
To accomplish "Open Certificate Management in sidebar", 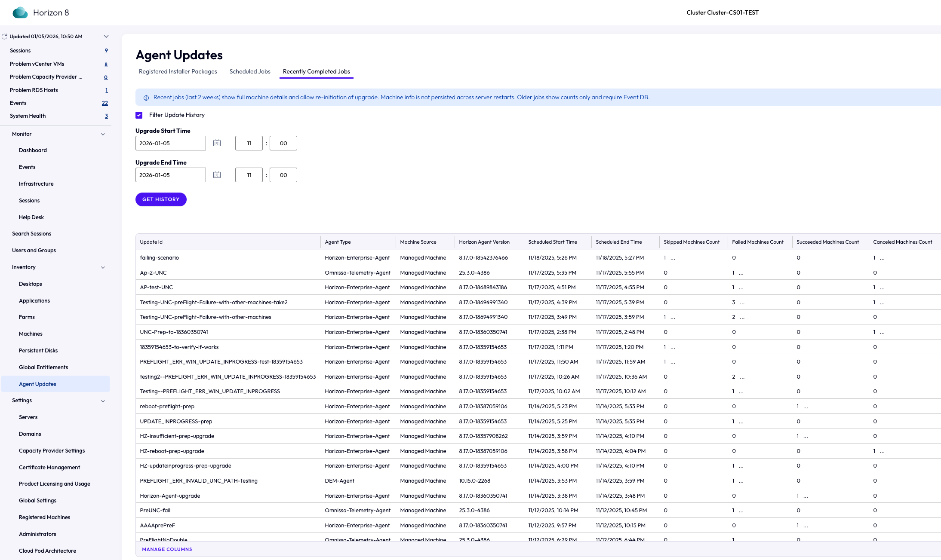I will click(49, 468).
